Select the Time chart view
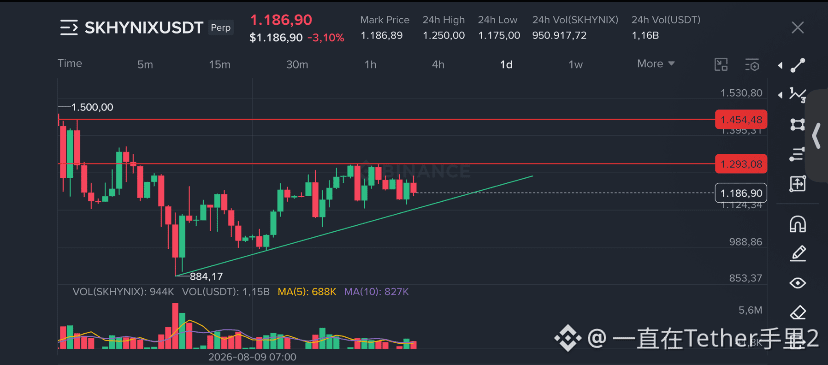The height and width of the screenshot is (365, 828). [70, 63]
